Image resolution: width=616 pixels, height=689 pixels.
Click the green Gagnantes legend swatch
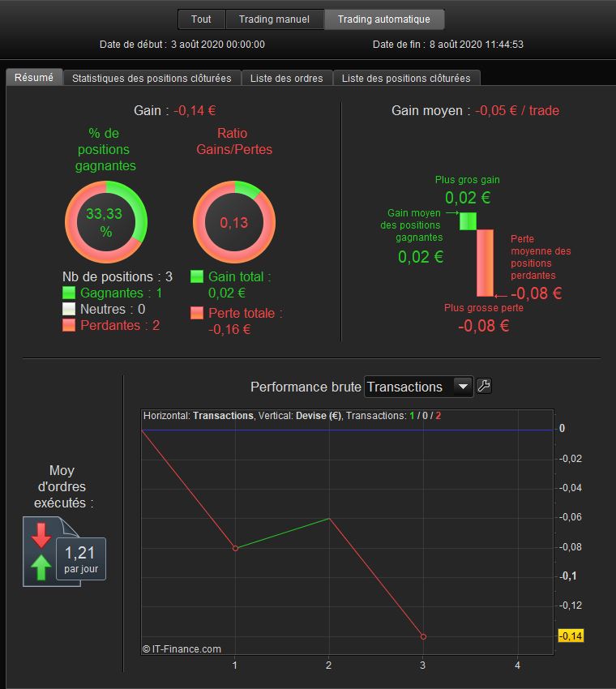click(x=69, y=293)
